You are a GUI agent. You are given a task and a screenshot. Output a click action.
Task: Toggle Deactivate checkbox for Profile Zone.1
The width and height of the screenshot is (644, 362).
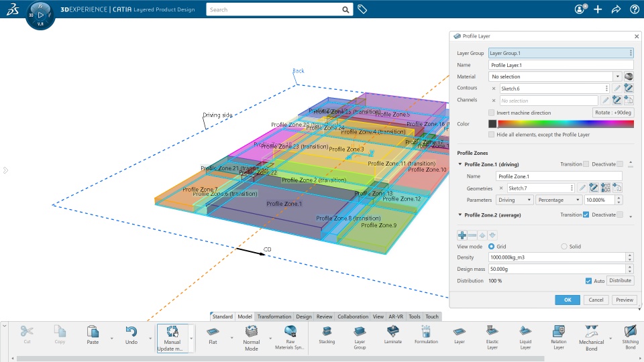(x=620, y=164)
